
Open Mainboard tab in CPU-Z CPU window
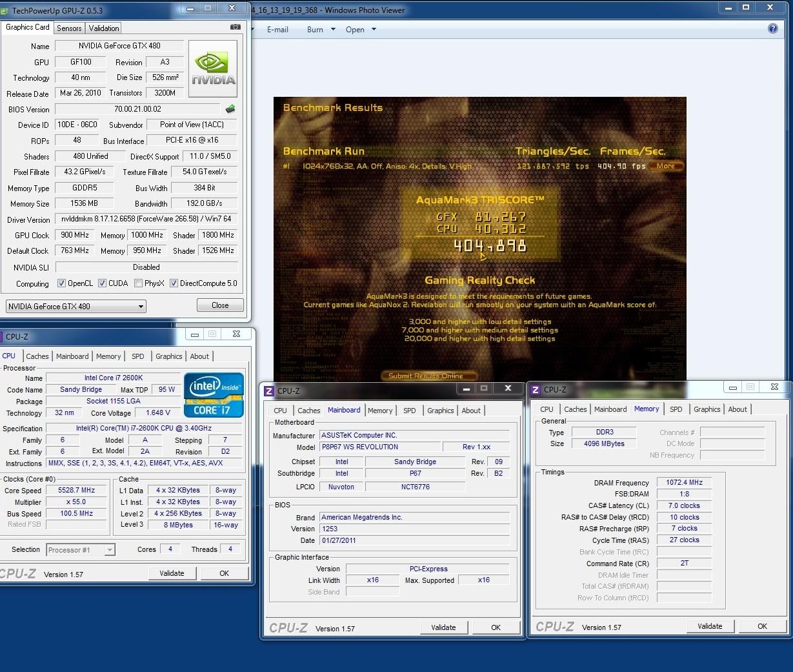click(x=72, y=356)
